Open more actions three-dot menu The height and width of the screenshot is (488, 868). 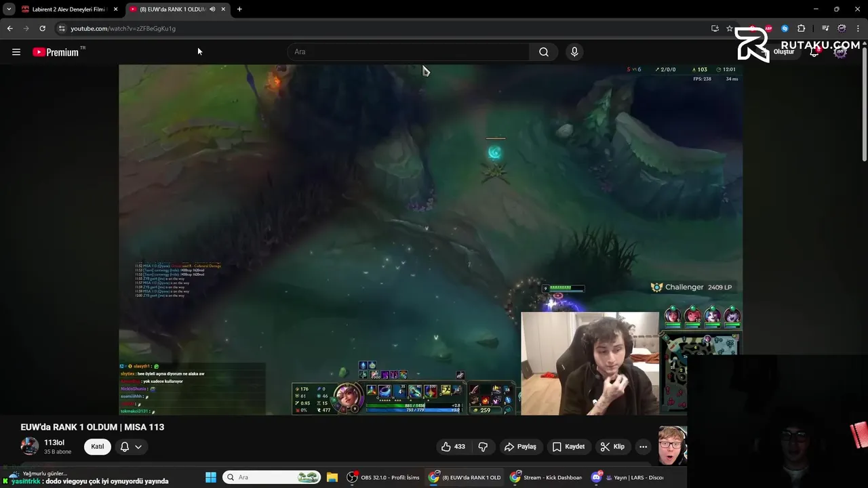(643, 447)
